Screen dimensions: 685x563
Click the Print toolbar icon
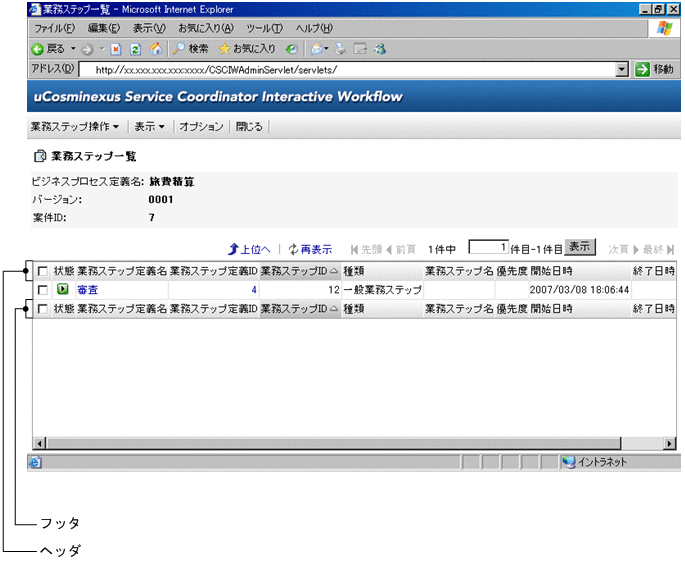340,49
